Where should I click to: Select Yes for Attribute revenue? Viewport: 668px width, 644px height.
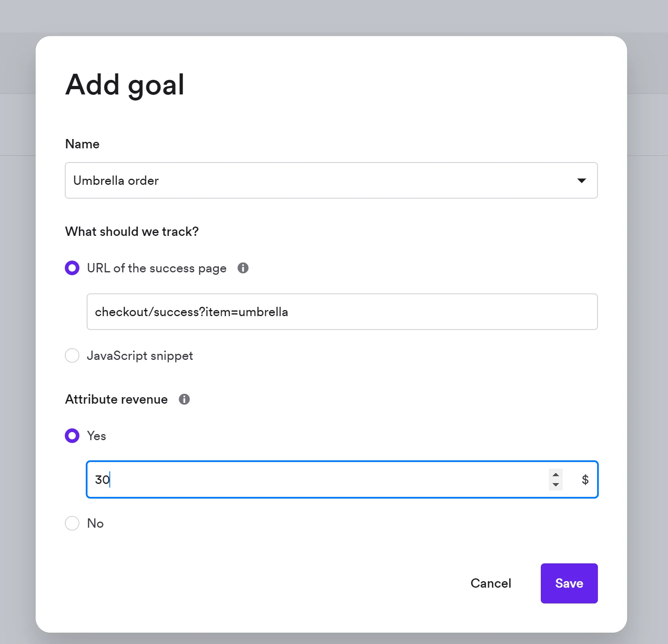point(73,436)
